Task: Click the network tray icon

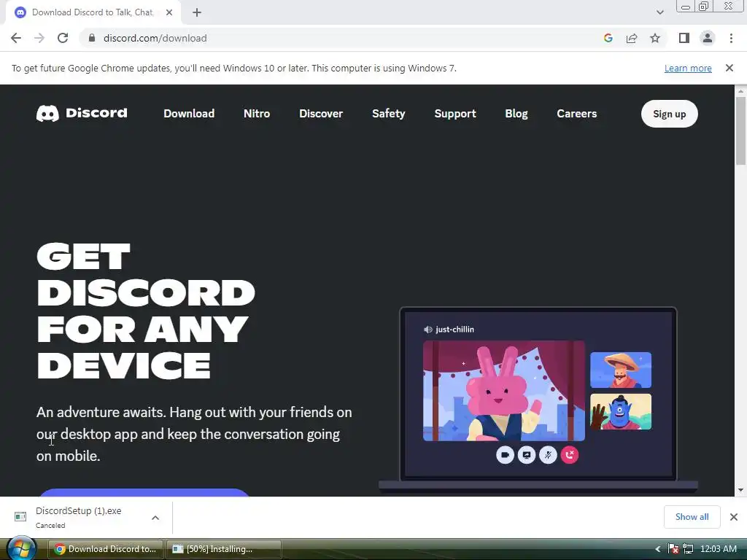Action: click(x=688, y=549)
